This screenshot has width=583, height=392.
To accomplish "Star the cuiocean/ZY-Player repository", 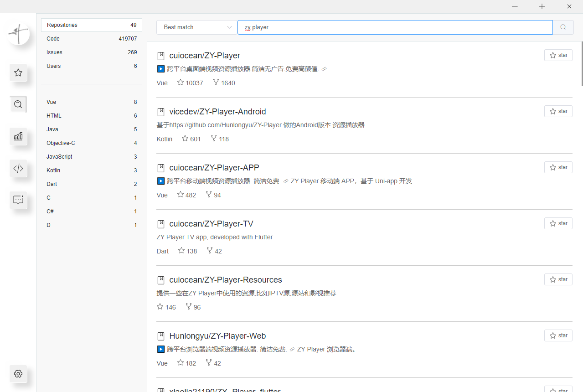I will coord(558,55).
